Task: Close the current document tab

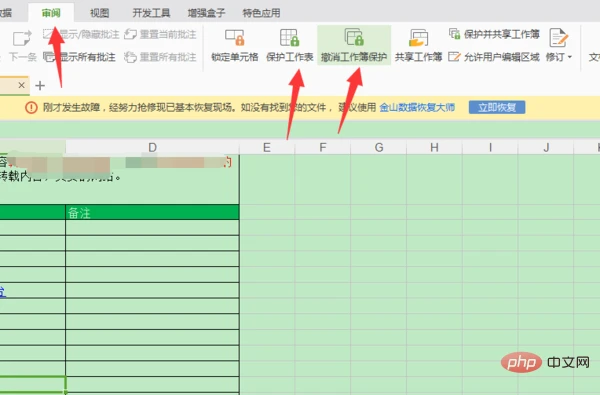Action: (x=22, y=85)
